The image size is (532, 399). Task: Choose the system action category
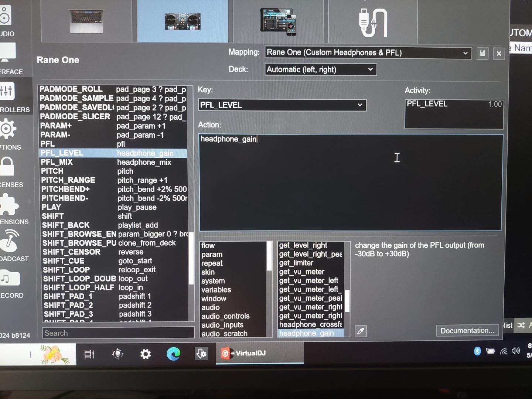[233, 281]
